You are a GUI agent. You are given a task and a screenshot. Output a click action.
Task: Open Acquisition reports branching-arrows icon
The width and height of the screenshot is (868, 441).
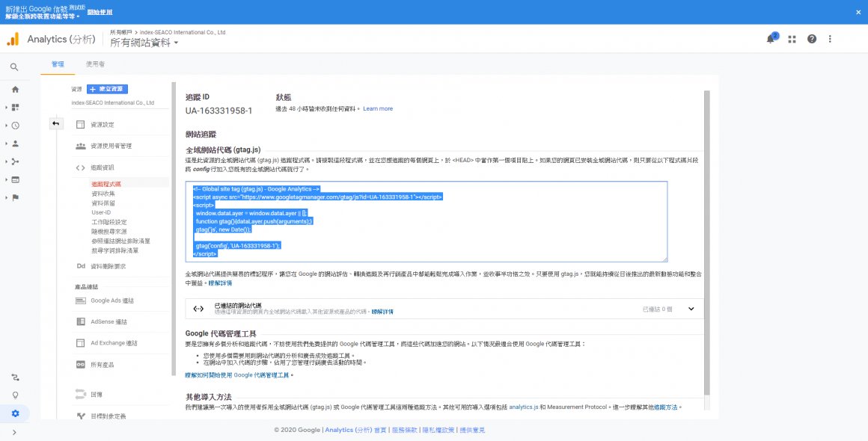pos(15,161)
